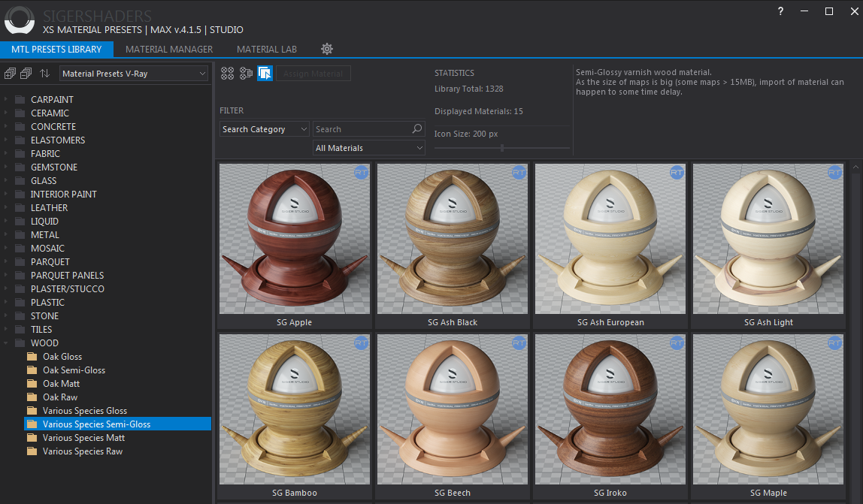Click the RT badge on SG Ash Light
This screenshot has height=504, width=863.
point(835,173)
